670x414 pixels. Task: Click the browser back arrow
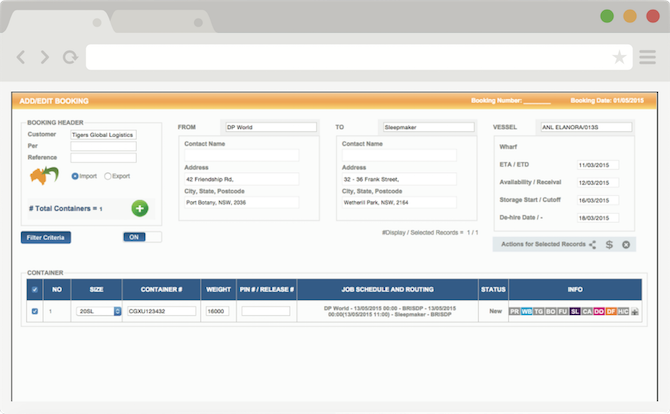21,57
